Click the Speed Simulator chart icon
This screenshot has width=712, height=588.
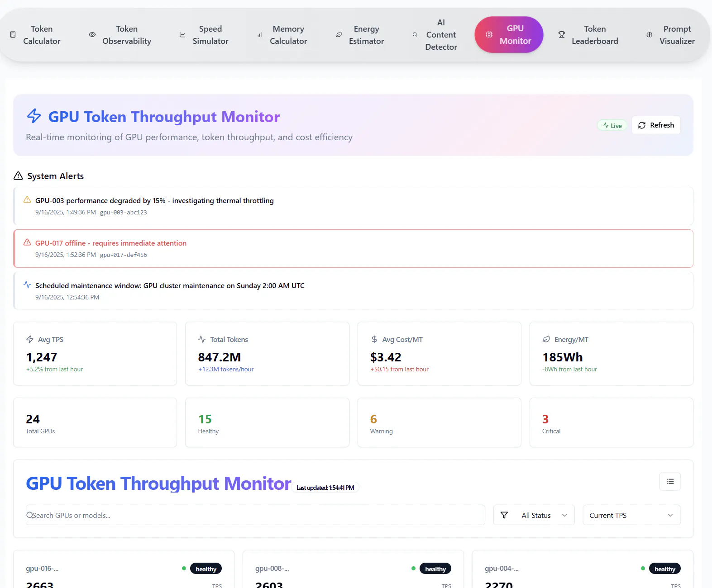(182, 35)
